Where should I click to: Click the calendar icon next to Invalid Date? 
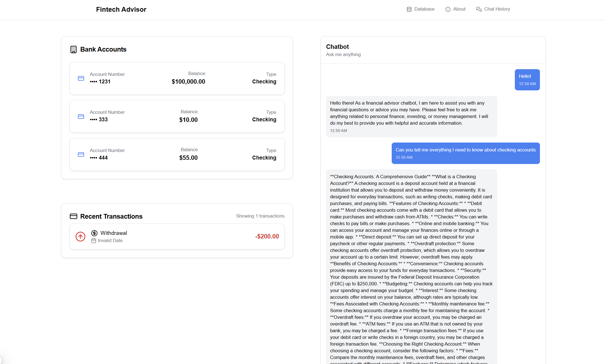pos(94,241)
